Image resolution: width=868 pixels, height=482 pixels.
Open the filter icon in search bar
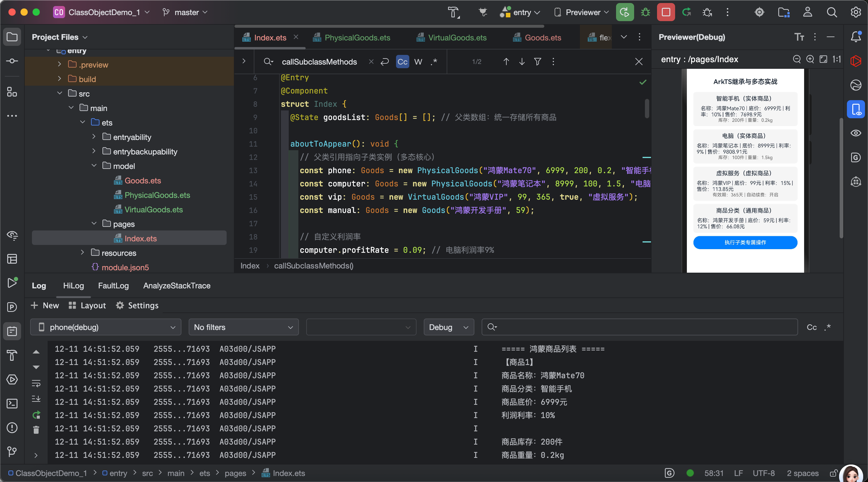(x=537, y=62)
